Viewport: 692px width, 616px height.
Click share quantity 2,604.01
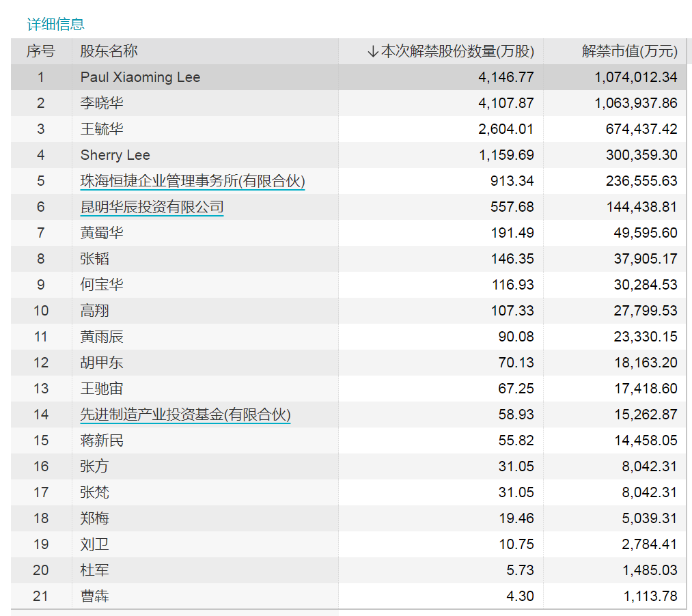tap(506, 129)
